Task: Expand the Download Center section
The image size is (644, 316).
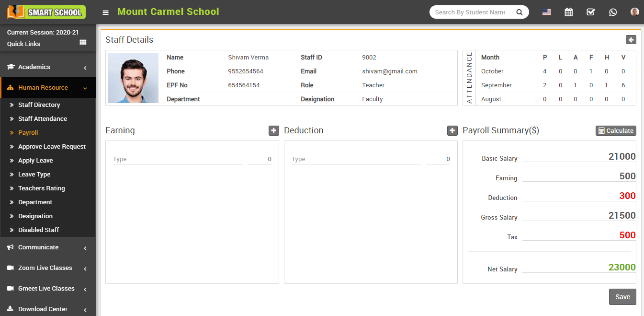Action: pyautogui.click(x=42, y=309)
